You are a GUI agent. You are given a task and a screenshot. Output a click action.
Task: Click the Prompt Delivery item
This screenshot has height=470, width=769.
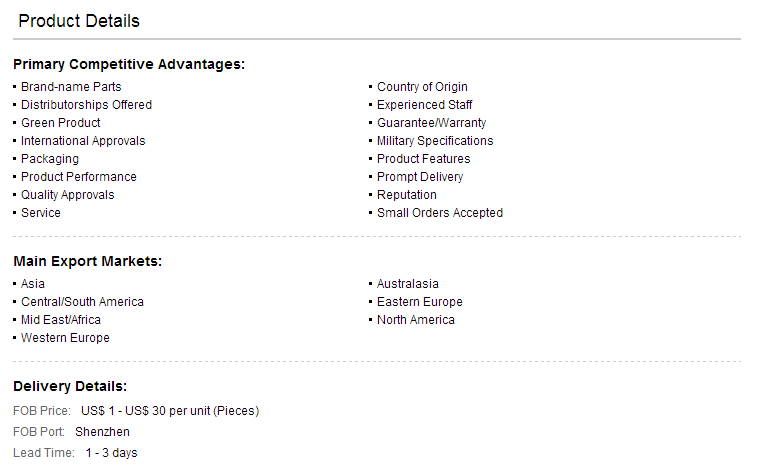point(420,177)
